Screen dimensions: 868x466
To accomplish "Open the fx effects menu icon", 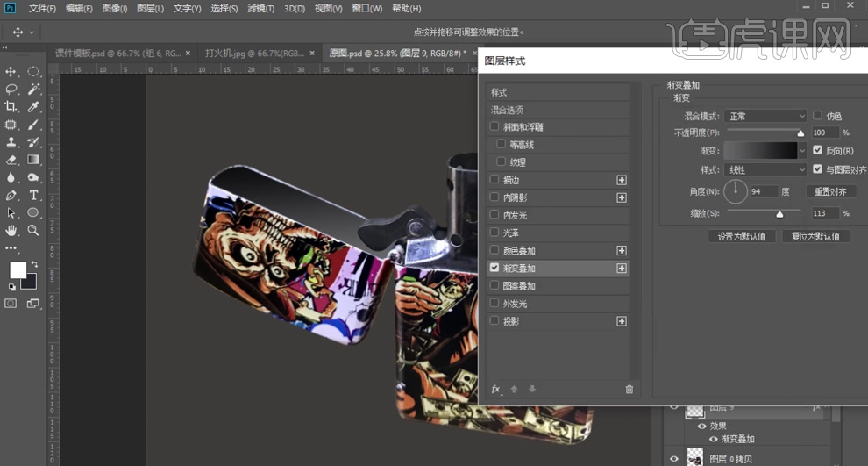I will 495,389.
